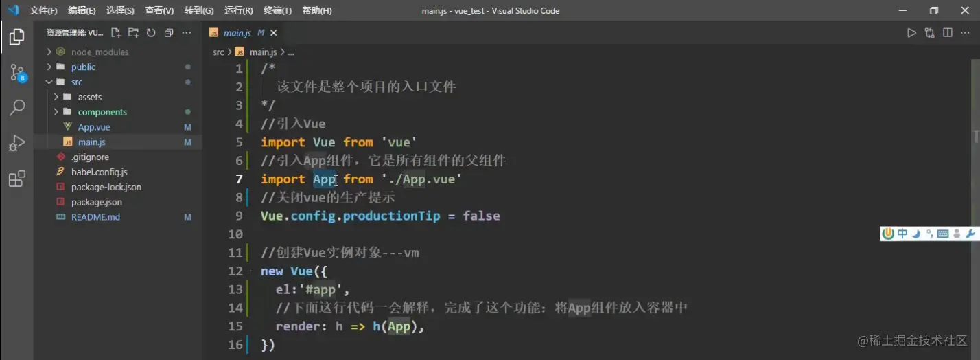The height and width of the screenshot is (360, 980).
Task: Click the code text "el:'#app',"
Action: (x=312, y=290)
